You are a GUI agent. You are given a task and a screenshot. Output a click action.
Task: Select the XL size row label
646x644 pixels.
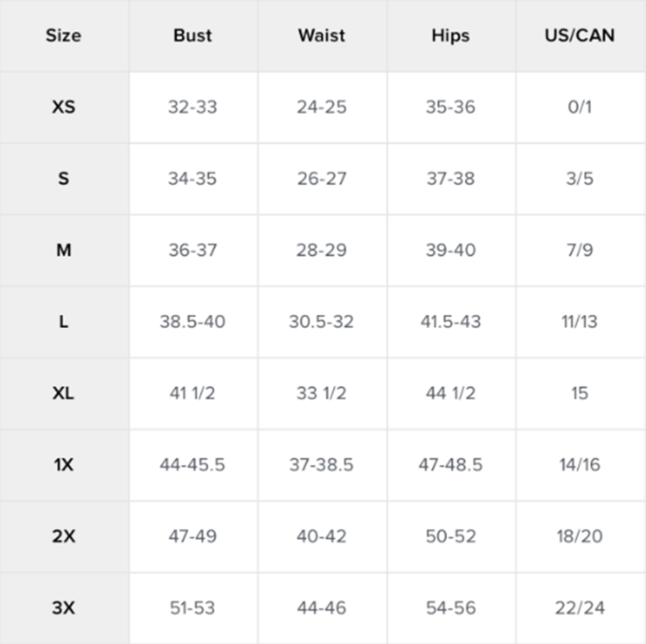point(63,393)
